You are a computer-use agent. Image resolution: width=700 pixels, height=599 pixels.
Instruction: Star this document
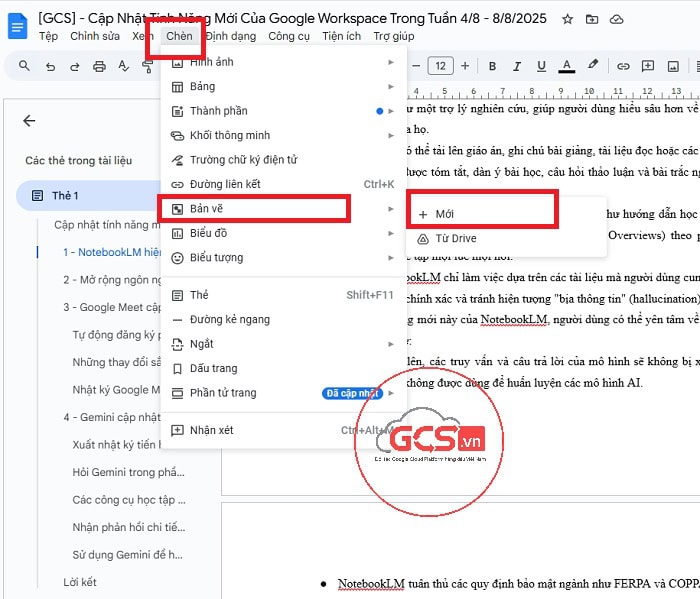pos(568,19)
